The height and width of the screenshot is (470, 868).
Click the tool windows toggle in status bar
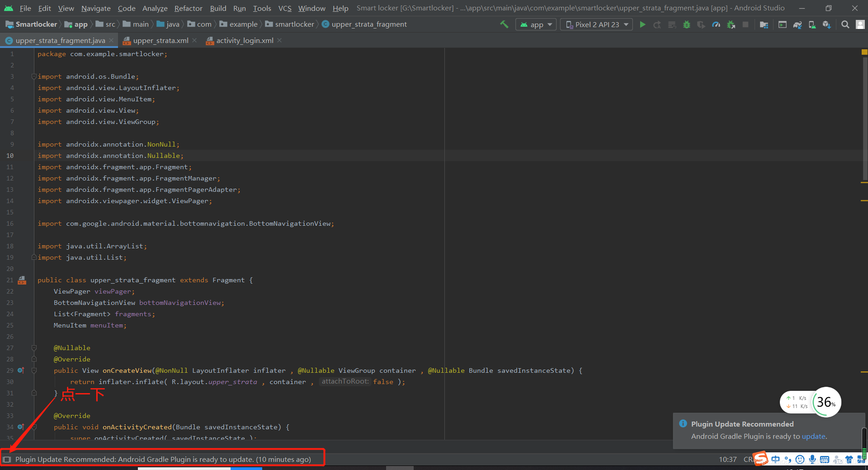(7, 460)
